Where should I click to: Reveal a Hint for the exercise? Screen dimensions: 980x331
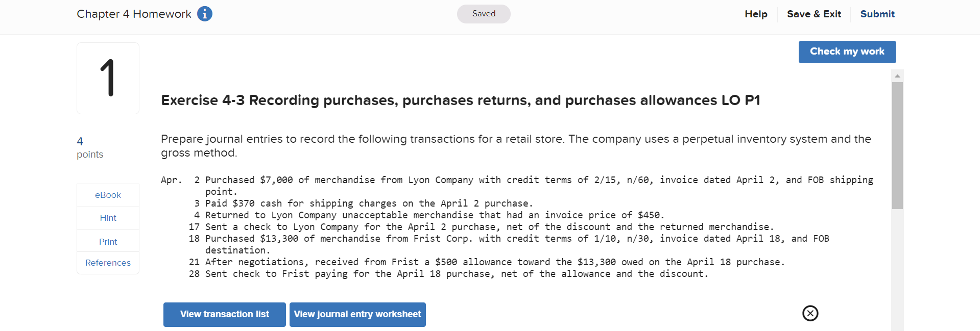108,218
